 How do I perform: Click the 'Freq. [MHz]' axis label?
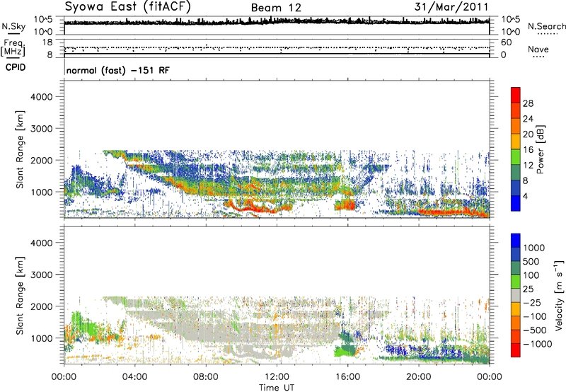(13, 48)
